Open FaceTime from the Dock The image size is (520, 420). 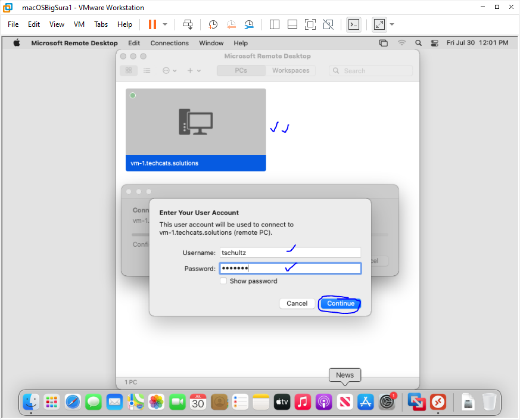click(x=178, y=402)
